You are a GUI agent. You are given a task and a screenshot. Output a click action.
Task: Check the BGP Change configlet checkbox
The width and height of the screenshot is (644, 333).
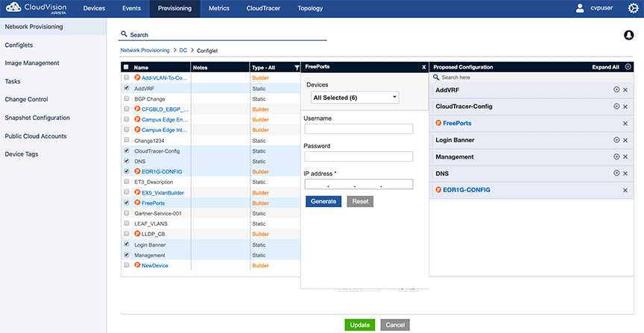tap(126, 98)
